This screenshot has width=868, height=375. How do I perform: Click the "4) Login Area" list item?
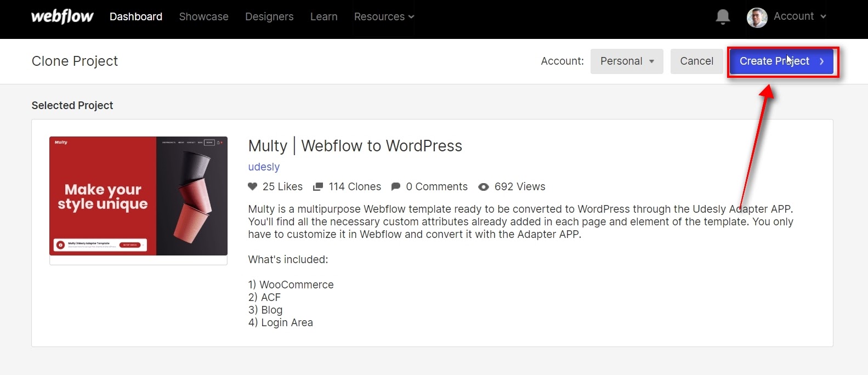click(280, 322)
